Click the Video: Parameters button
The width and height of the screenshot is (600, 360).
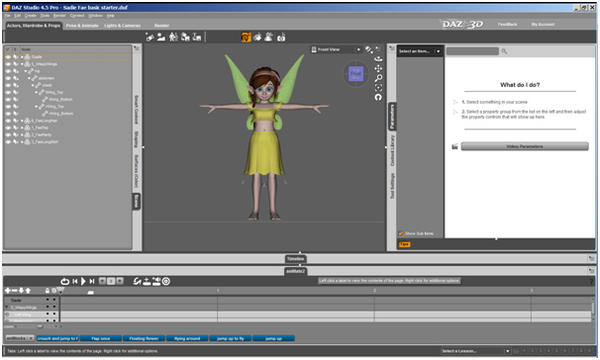coord(525,147)
